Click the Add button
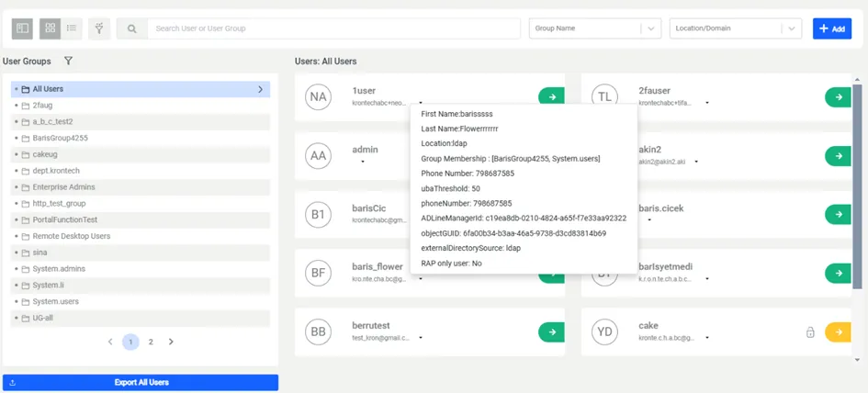868x393 pixels. (x=831, y=28)
